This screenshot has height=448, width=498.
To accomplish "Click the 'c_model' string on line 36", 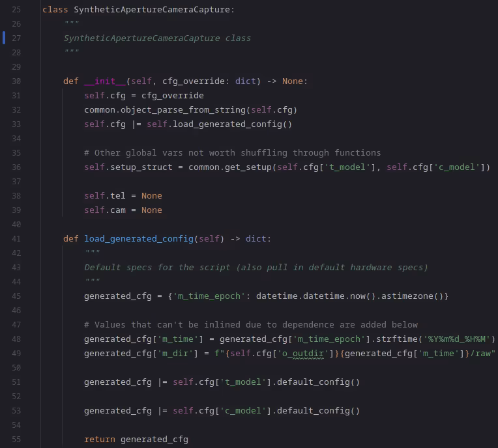I will [x=457, y=167].
